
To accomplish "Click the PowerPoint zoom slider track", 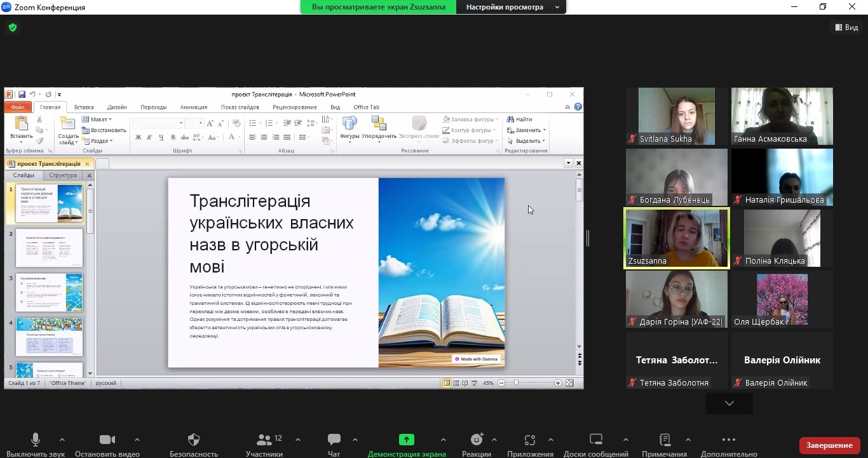I will point(530,383).
